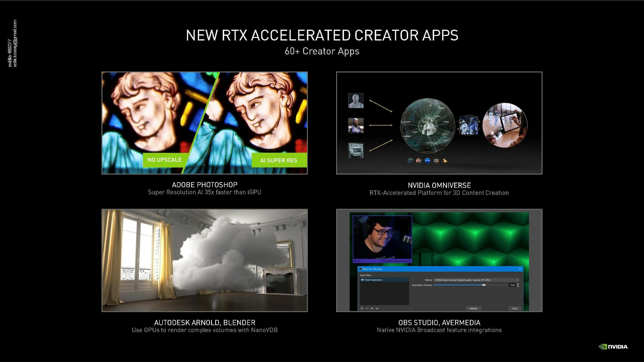Screen dimensions: 644x362
Task: Click the starfield circle icon below Omniverse sphere
Action: tap(410, 160)
